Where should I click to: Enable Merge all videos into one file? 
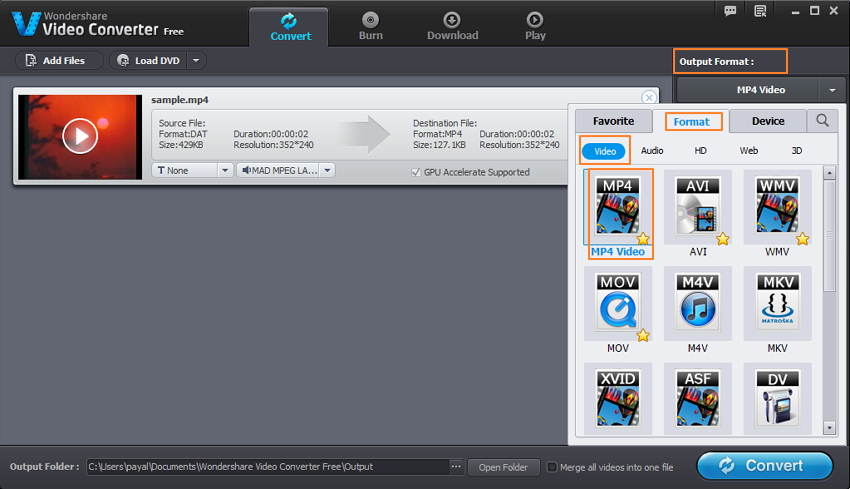[552, 467]
